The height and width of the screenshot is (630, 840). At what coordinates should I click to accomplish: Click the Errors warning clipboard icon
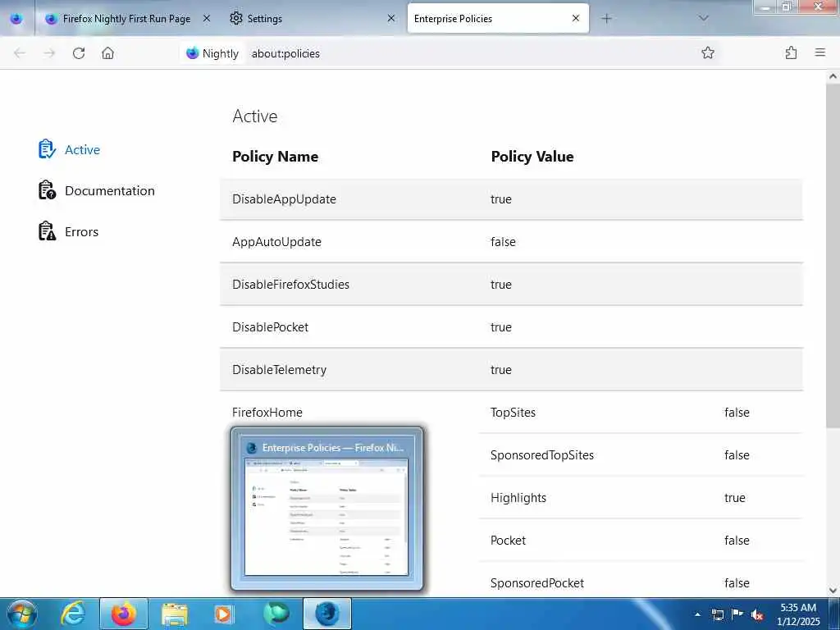(47, 231)
